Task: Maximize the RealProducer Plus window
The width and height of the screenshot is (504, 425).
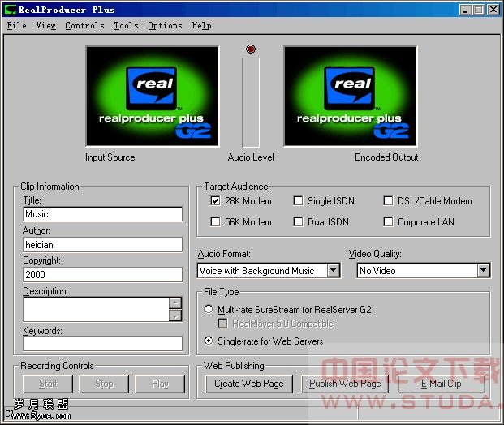Action: [x=479, y=10]
